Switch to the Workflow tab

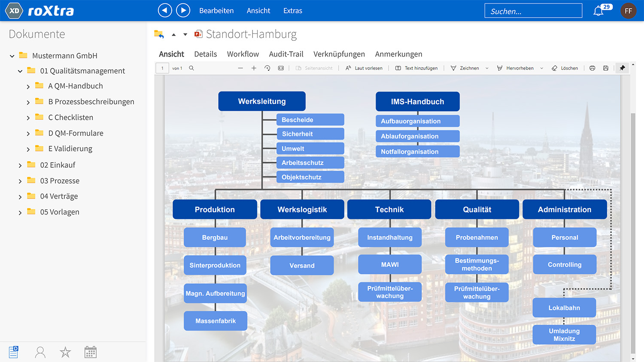[243, 54]
